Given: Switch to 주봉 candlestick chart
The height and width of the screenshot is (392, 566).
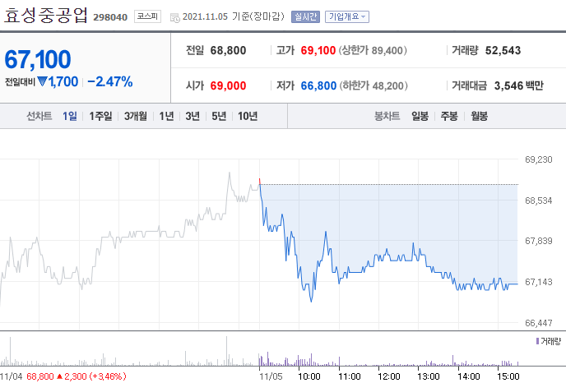Looking at the screenshot, I should click(449, 116).
